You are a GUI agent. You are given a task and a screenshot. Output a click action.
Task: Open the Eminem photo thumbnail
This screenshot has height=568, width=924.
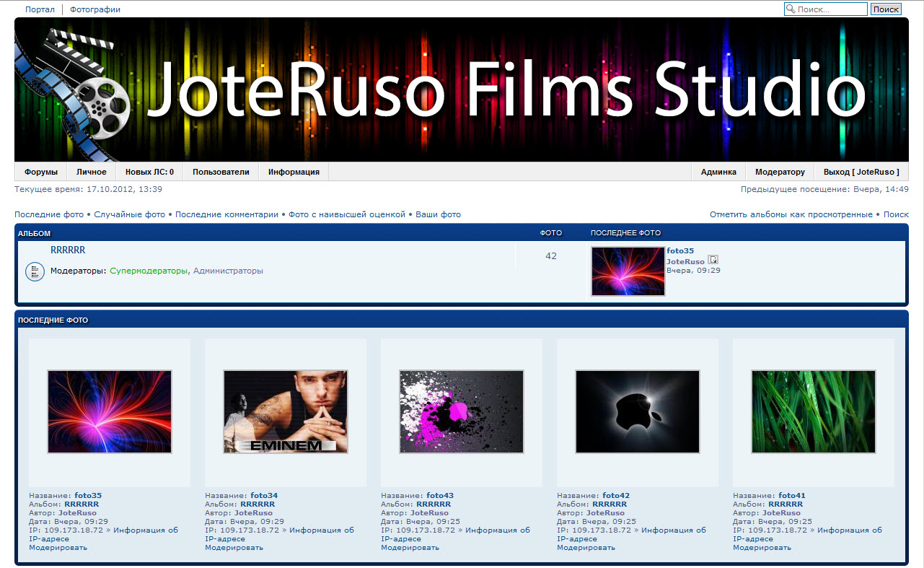(x=286, y=411)
